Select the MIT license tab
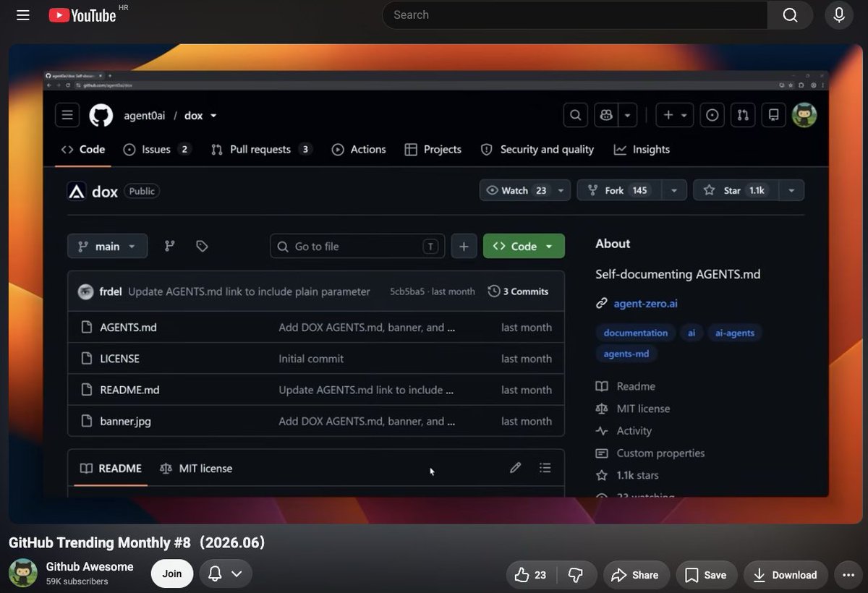The width and height of the screenshot is (868, 593). [x=196, y=469]
